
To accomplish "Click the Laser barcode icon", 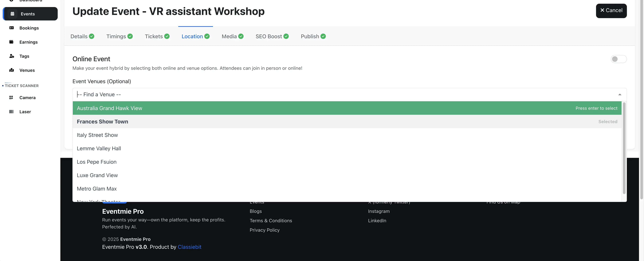I will 11,112.
